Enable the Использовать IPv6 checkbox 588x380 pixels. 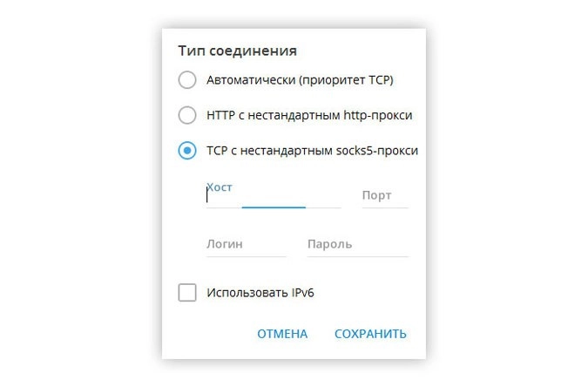coord(187,292)
